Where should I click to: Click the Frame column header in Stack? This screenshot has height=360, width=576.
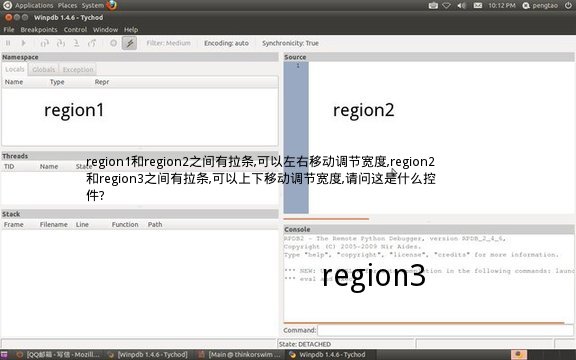click(x=14, y=224)
